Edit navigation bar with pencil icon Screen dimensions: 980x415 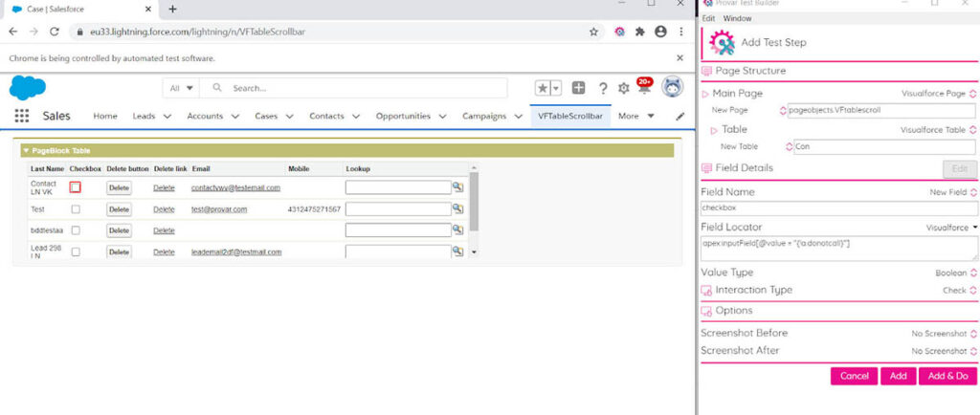click(680, 116)
